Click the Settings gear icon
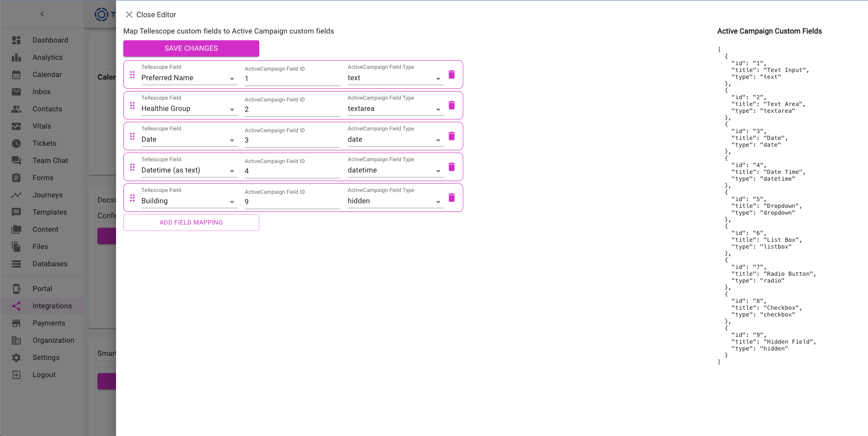The height and width of the screenshot is (436, 868). (x=16, y=358)
